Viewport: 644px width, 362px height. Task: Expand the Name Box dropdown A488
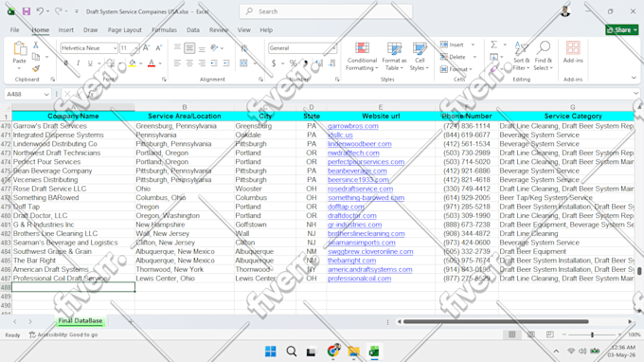46,94
